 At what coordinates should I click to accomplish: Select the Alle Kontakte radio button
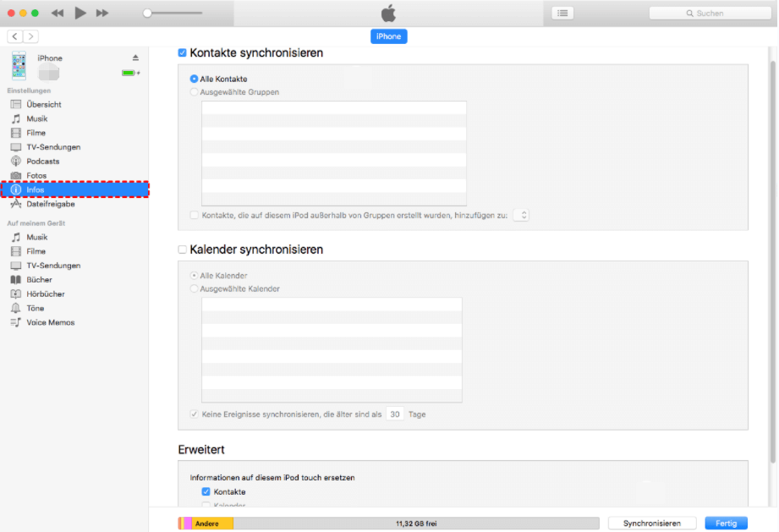(x=195, y=79)
